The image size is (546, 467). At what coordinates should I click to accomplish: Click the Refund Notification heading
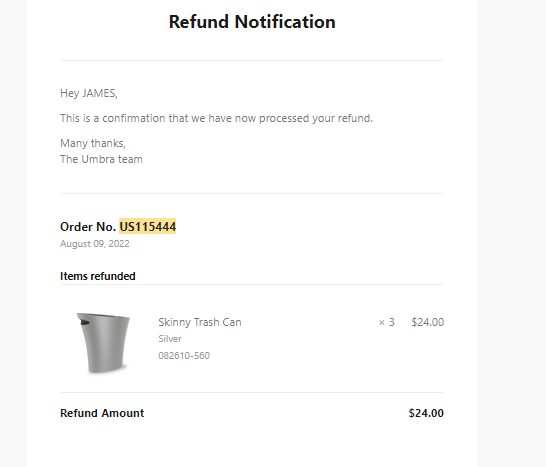[x=252, y=22]
